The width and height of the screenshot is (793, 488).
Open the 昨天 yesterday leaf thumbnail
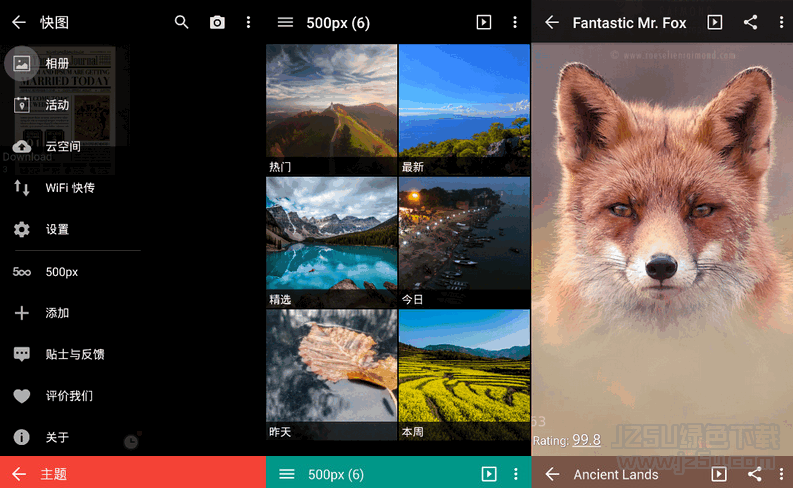331,375
